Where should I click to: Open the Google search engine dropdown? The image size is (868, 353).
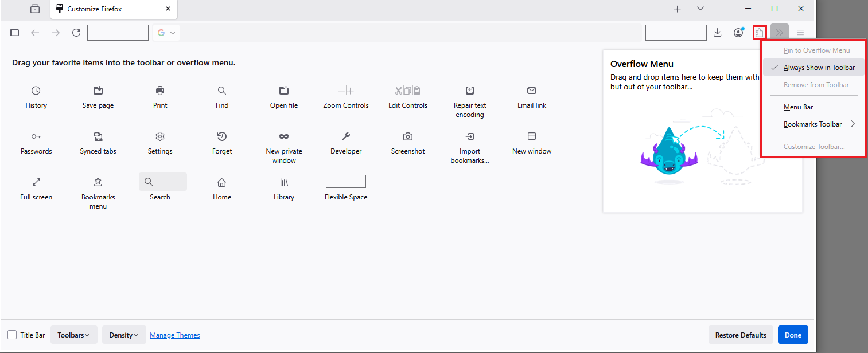pyautogui.click(x=166, y=33)
